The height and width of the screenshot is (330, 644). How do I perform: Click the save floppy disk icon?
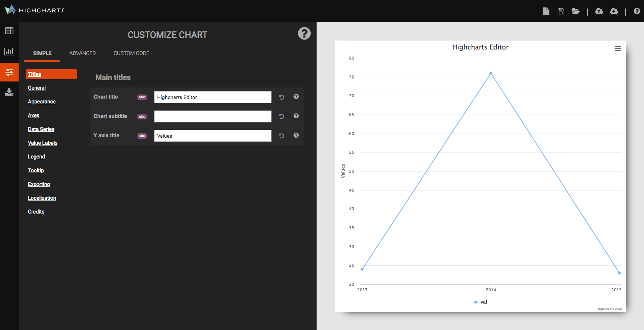[561, 11]
